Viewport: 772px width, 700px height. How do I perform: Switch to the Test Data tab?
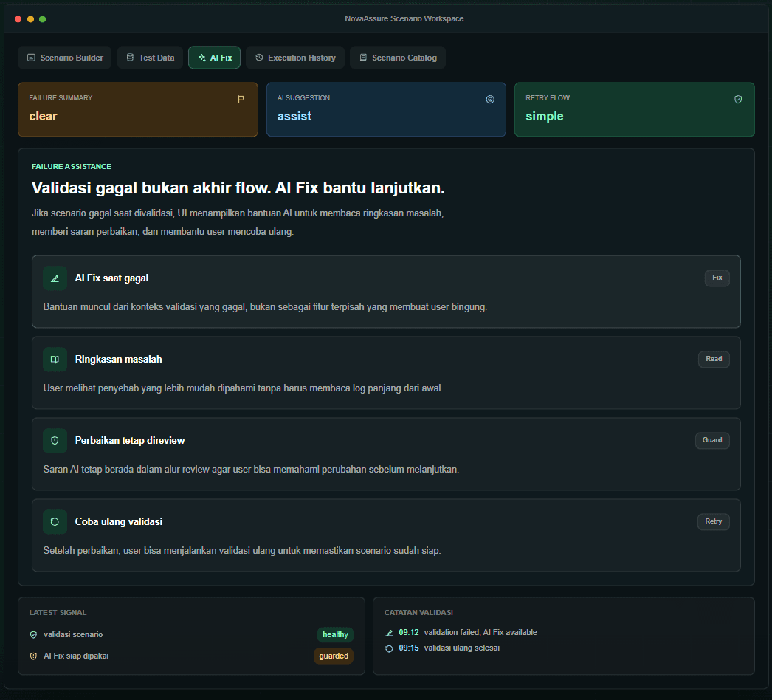[x=150, y=58]
